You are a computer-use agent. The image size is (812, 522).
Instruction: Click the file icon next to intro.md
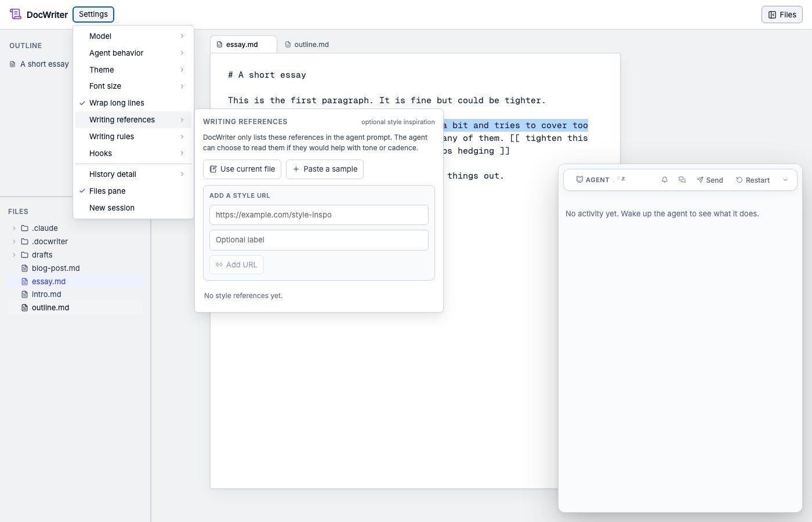click(25, 295)
